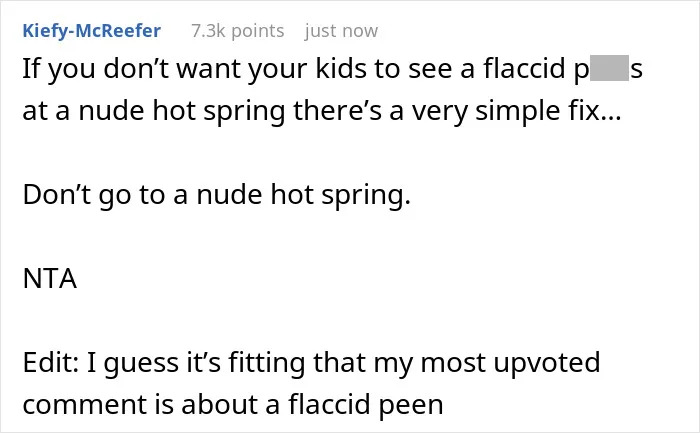Click the 7.3k points score
The height and width of the screenshot is (433, 700).
[x=238, y=31]
